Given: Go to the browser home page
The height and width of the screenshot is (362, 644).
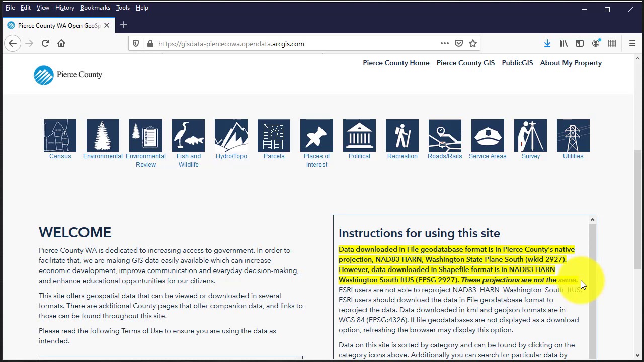Looking at the screenshot, I should (61, 44).
